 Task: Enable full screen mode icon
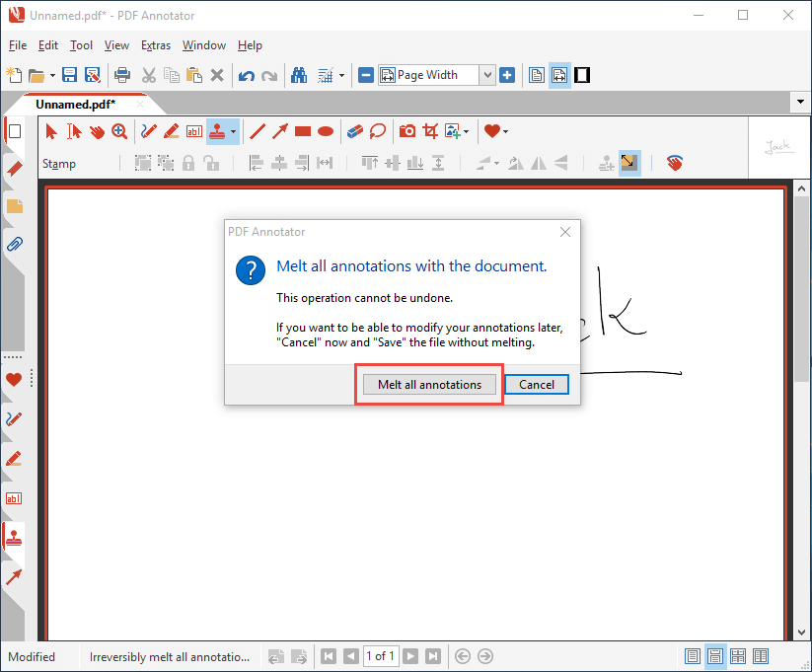click(x=582, y=75)
